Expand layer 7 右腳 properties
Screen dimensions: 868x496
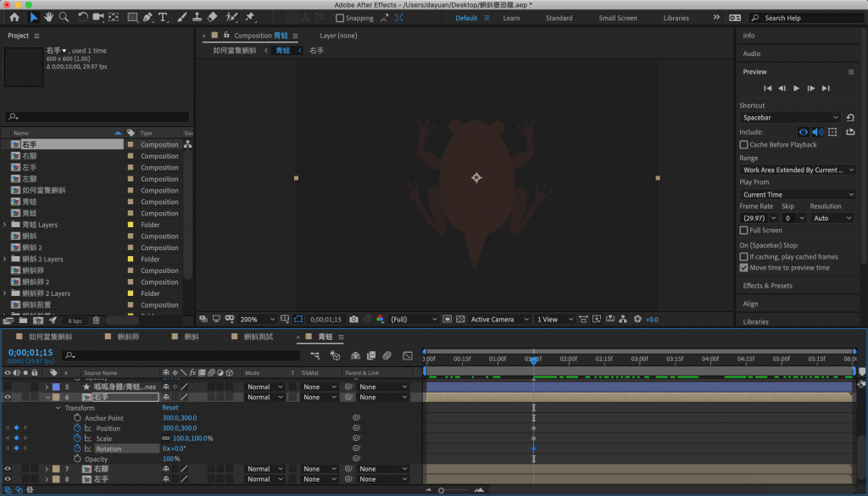(47, 469)
